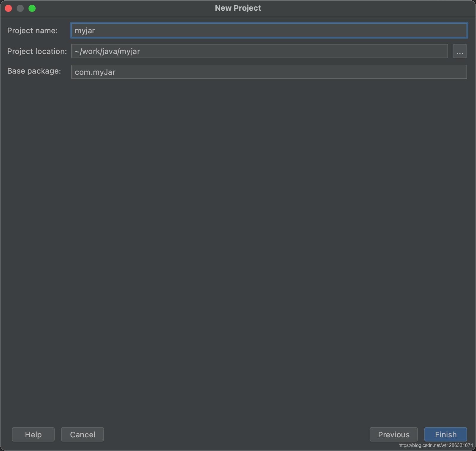Close the New Project window via red button

pyautogui.click(x=8, y=8)
